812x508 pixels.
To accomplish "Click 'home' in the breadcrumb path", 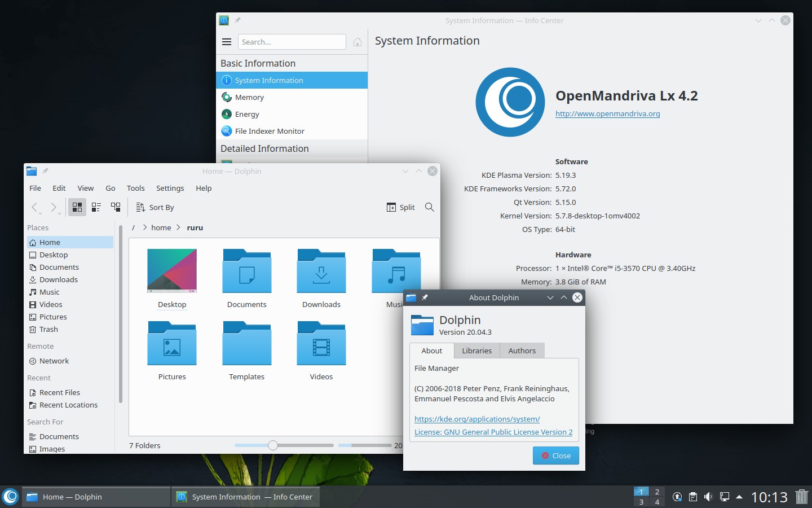I will tap(161, 227).
